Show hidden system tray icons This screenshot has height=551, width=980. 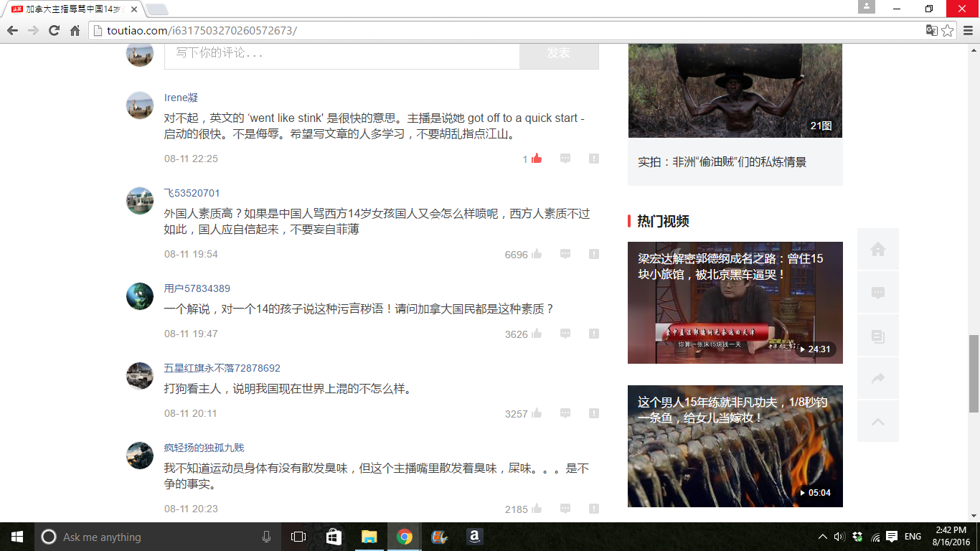tap(823, 537)
